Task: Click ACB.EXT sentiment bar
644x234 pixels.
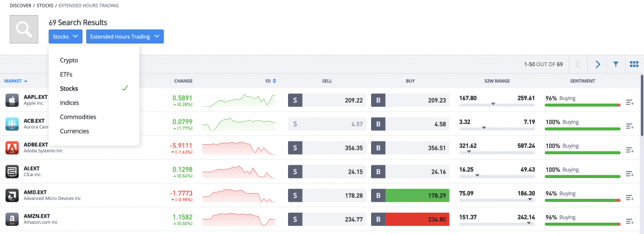Action: [582, 129]
